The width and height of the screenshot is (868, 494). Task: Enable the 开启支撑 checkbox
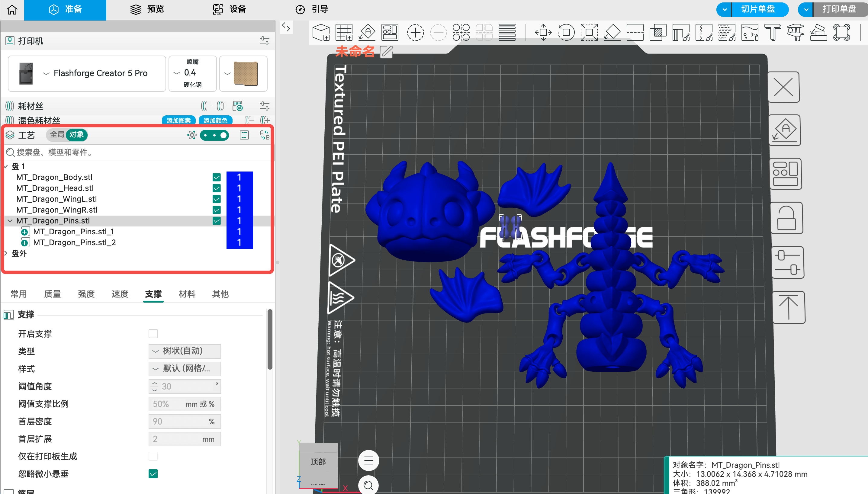pos(153,334)
